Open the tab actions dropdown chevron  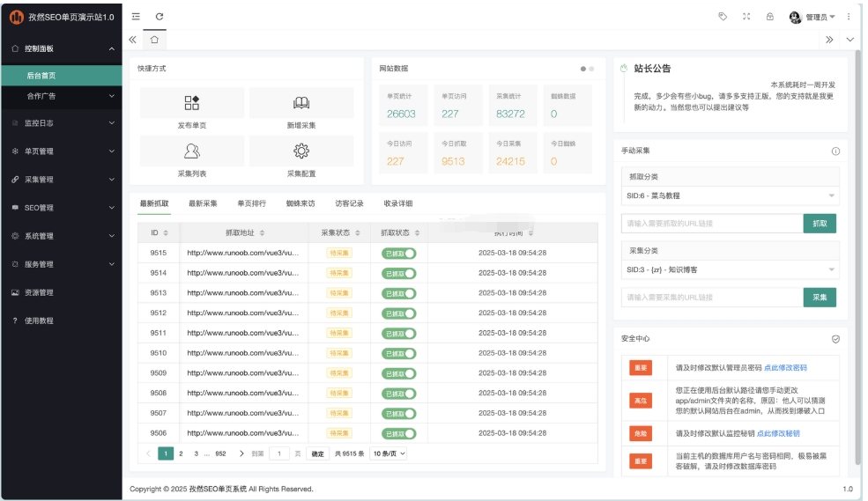849,40
